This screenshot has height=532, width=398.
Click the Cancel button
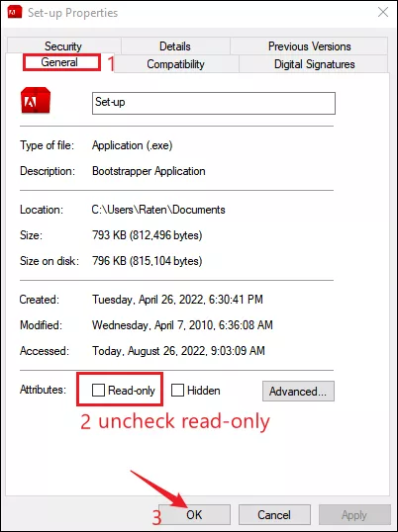coord(274,515)
